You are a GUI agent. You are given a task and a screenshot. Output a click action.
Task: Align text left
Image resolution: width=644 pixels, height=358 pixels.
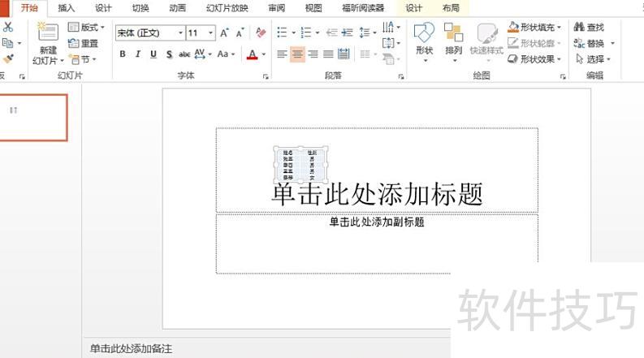point(282,54)
